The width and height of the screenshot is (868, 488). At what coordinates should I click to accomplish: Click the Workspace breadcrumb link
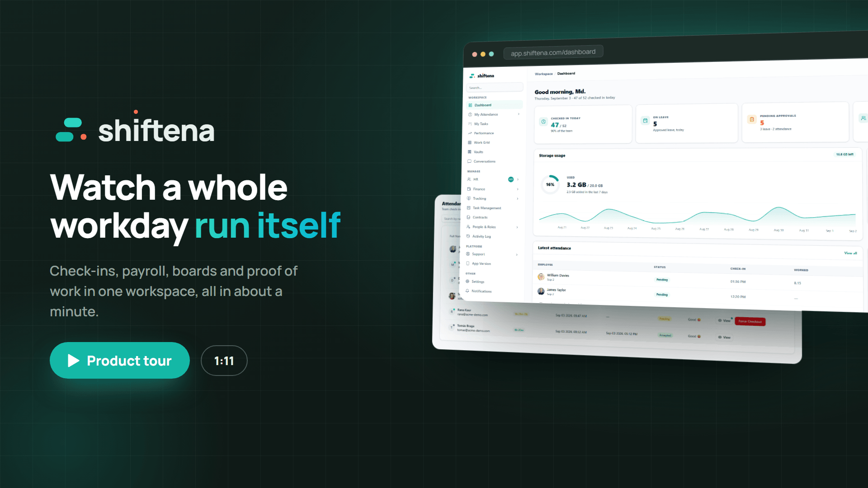coord(543,74)
